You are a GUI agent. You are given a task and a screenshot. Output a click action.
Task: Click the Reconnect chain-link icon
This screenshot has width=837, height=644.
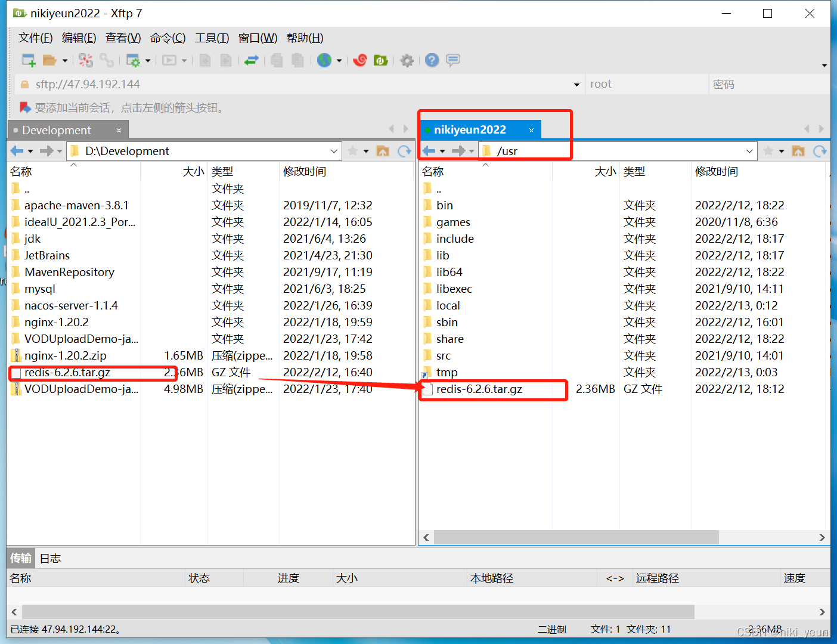[107, 60]
